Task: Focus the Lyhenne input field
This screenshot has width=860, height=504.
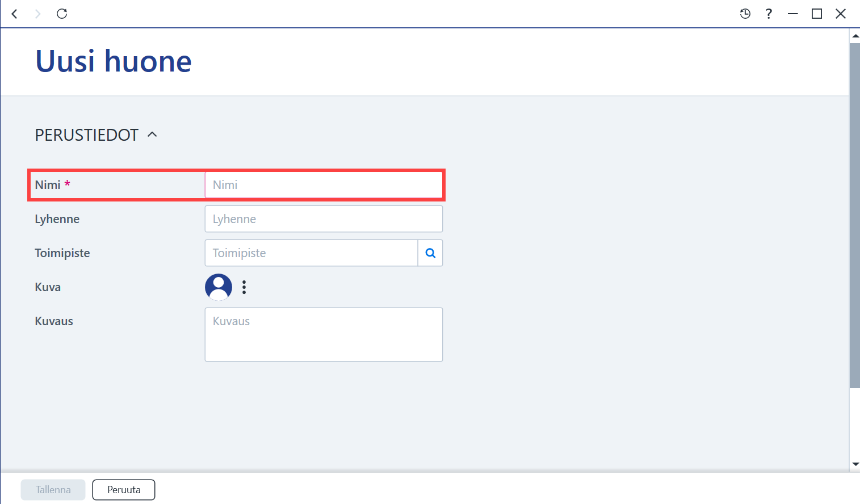Action: [x=324, y=219]
